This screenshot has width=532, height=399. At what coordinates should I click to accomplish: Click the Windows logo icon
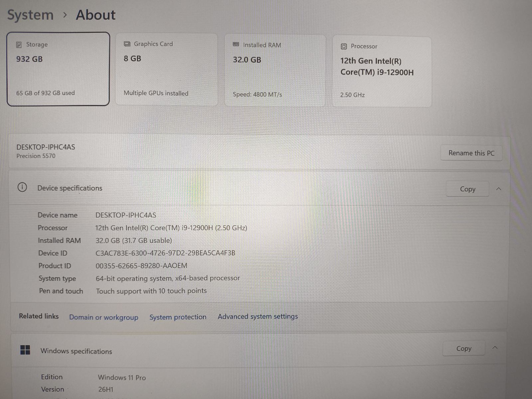25,350
